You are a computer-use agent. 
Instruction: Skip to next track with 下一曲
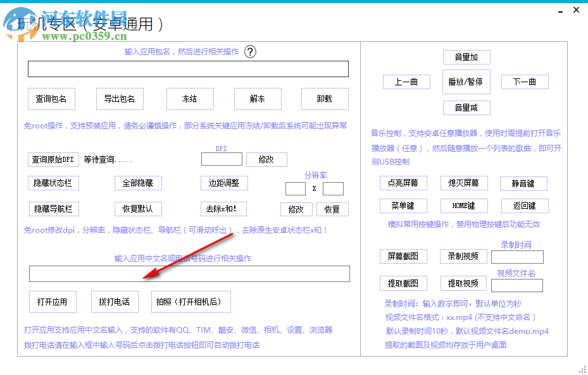[x=525, y=82]
